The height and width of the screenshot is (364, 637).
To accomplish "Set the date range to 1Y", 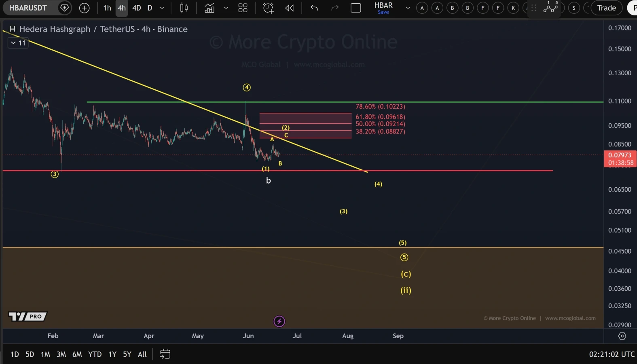I will tap(112, 354).
